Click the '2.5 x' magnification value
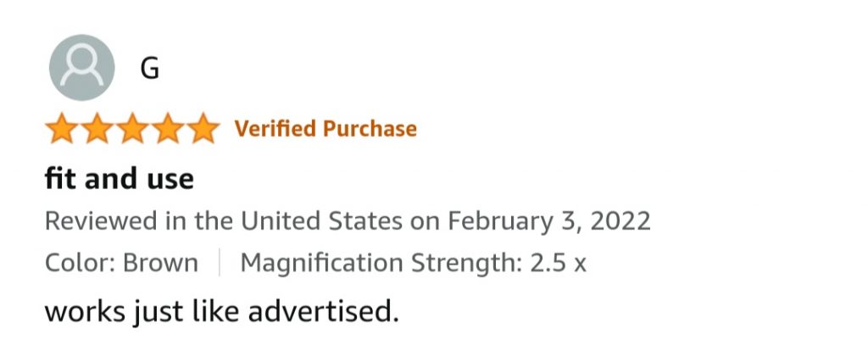Image resolution: width=868 pixels, height=357 pixels. point(558,264)
